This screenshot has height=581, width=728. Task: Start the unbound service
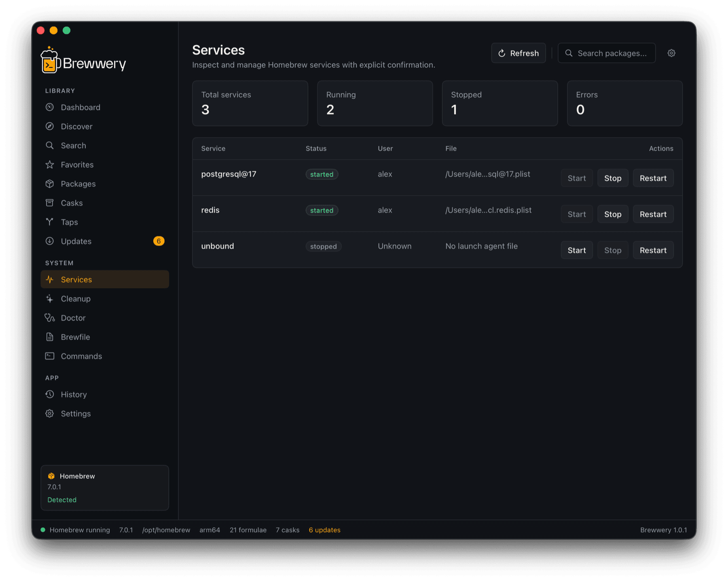tap(577, 250)
